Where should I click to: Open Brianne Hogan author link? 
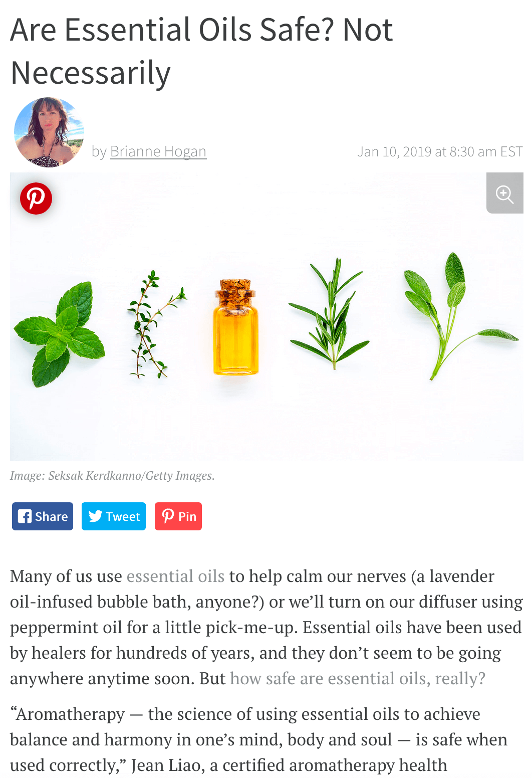(x=158, y=151)
